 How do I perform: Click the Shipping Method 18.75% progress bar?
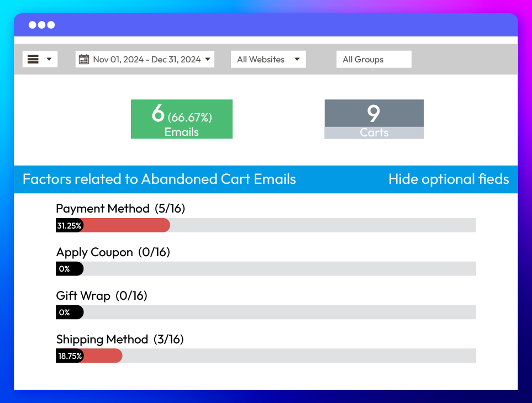point(266,356)
